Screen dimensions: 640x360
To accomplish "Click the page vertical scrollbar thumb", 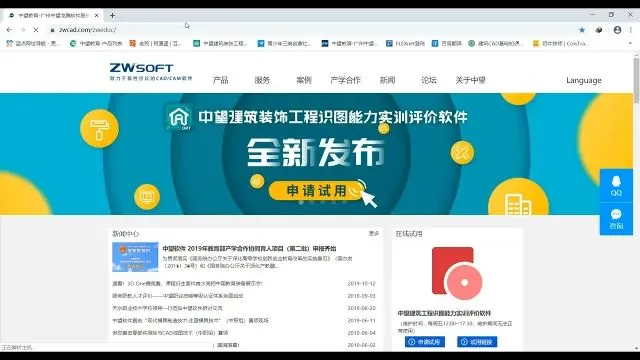I will 636,80.
